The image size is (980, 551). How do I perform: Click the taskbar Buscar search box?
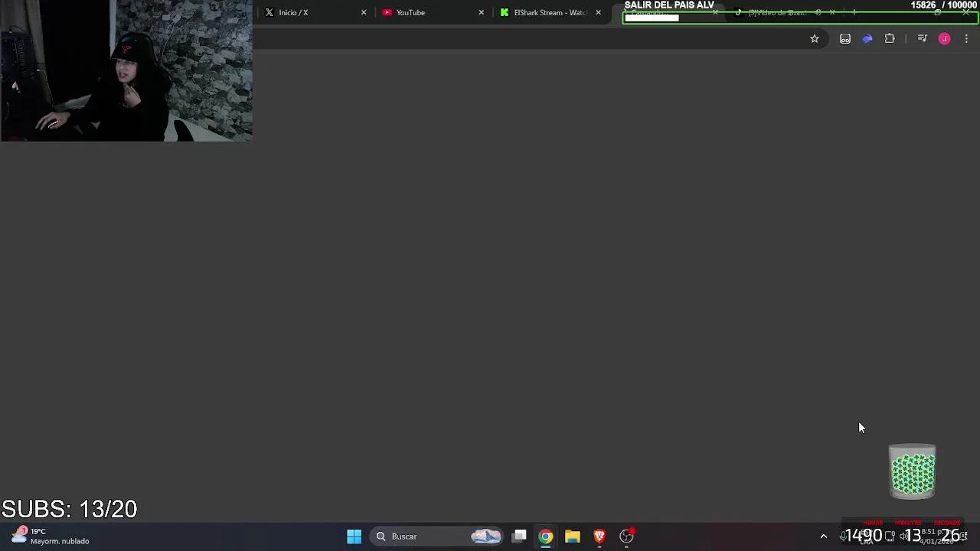(437, 536)
